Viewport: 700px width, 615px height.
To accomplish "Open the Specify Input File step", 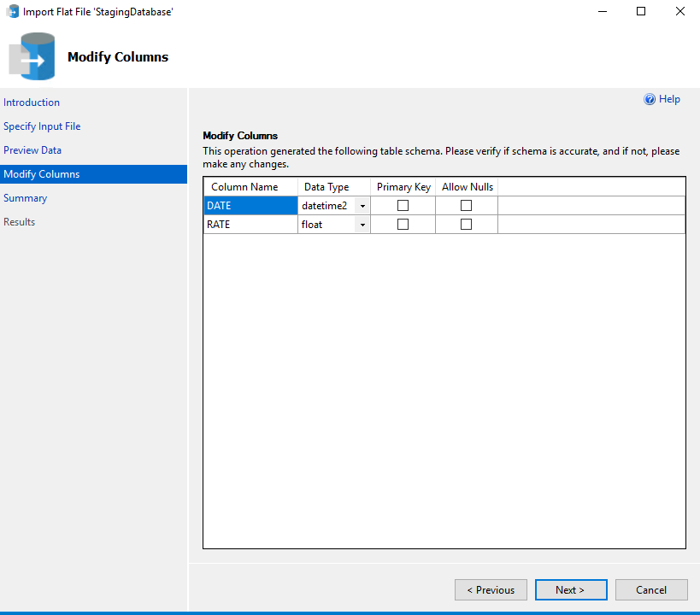I will (x=42, y=126).
